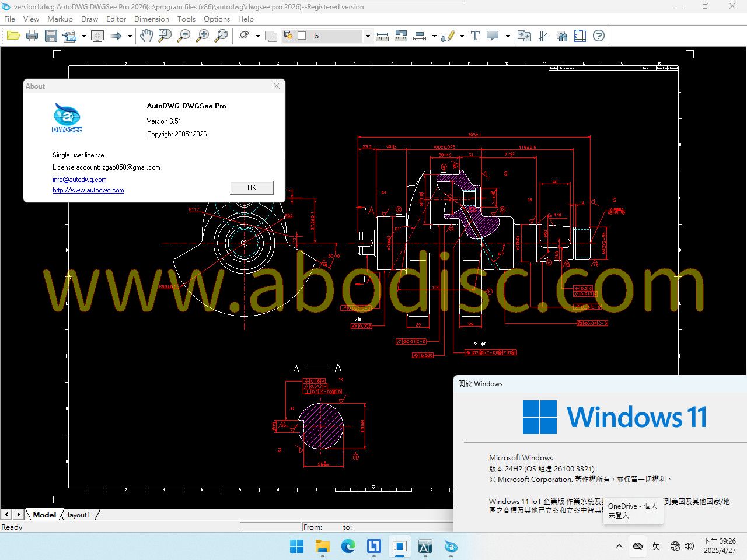
Task: Select the measure area ruler tool
Action: click(401, 36)
